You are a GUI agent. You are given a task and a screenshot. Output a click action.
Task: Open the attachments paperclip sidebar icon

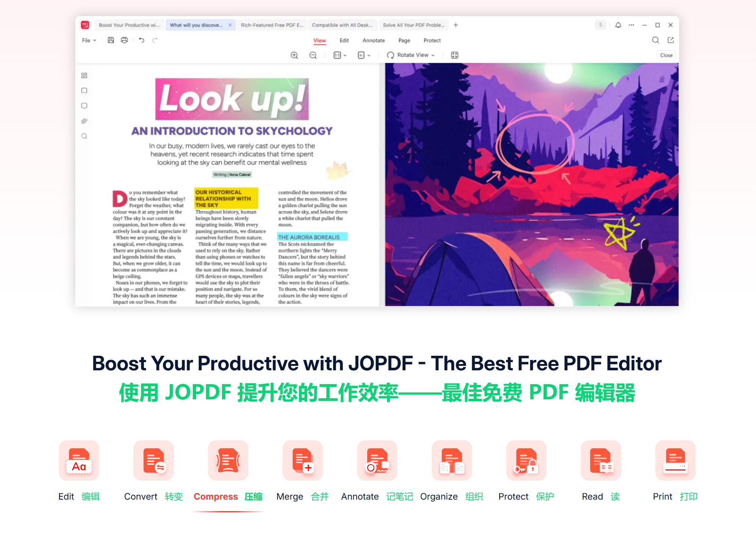[84, 121]
